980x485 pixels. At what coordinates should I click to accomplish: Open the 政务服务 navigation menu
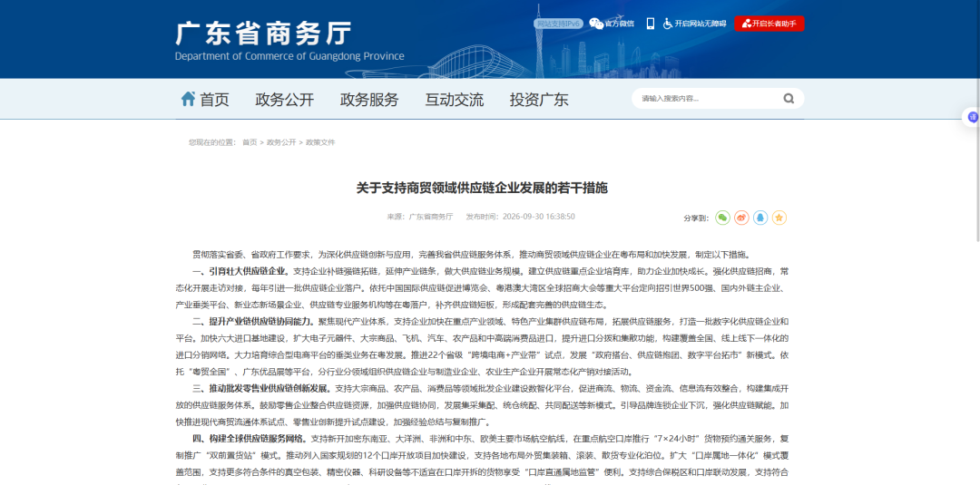tap(369, 99)
